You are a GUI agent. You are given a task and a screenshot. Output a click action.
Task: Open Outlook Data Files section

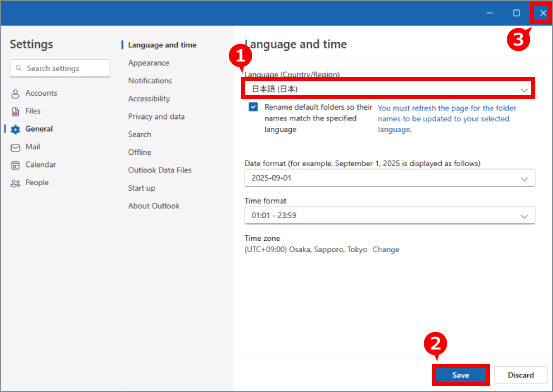[x=160, y=170]
